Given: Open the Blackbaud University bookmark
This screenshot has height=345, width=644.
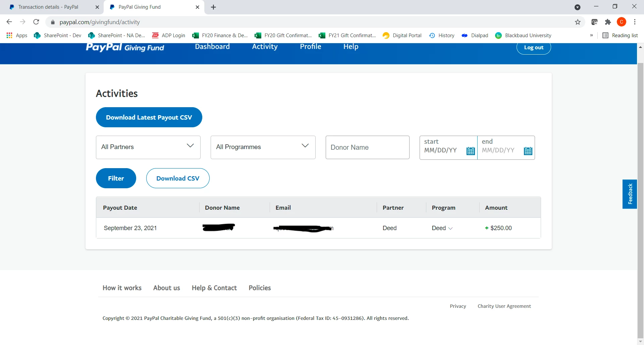Looking at the screenshot, I should tap(523, 36).
